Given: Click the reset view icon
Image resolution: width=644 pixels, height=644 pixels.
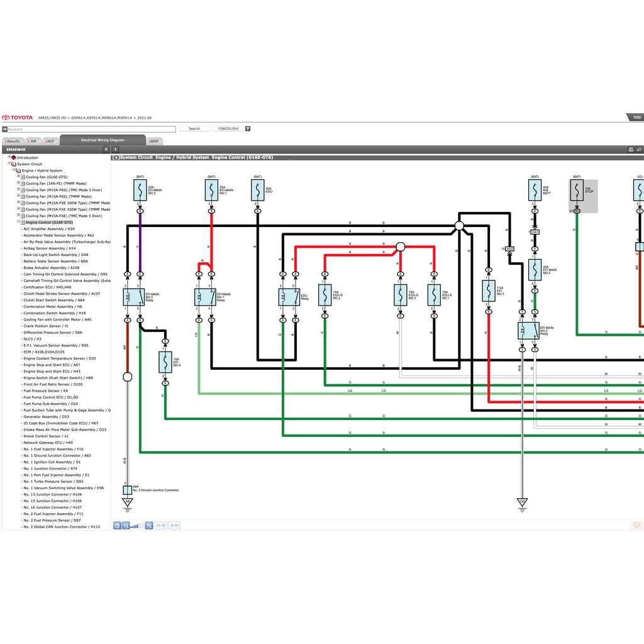Looking at the screenshot, I should pos(117,525).
